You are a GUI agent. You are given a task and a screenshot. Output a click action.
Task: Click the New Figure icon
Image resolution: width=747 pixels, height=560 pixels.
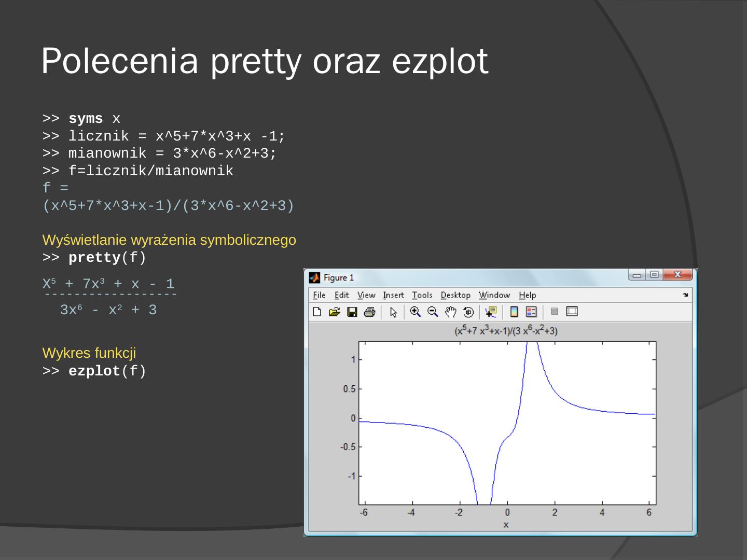tap(317, 312)
